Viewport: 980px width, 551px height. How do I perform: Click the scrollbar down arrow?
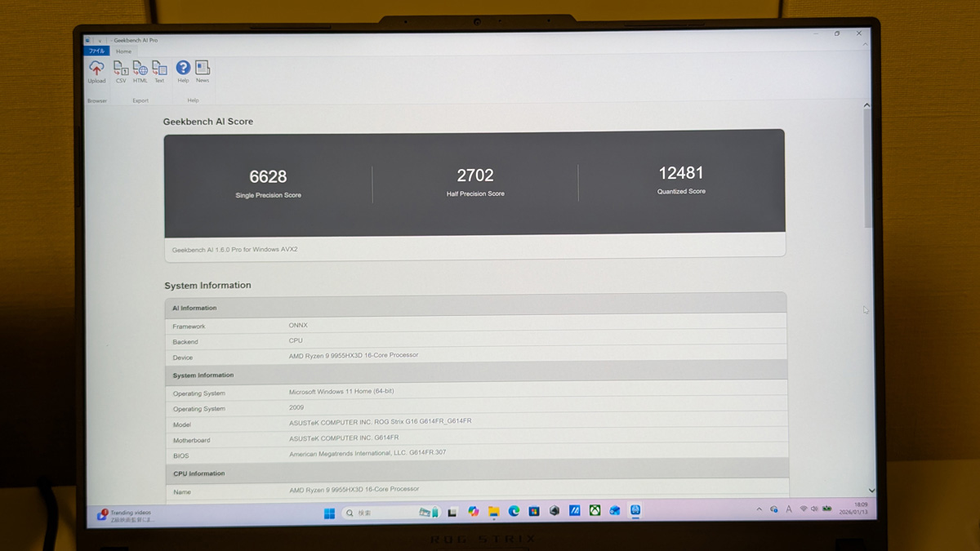(x=871, y=490)
